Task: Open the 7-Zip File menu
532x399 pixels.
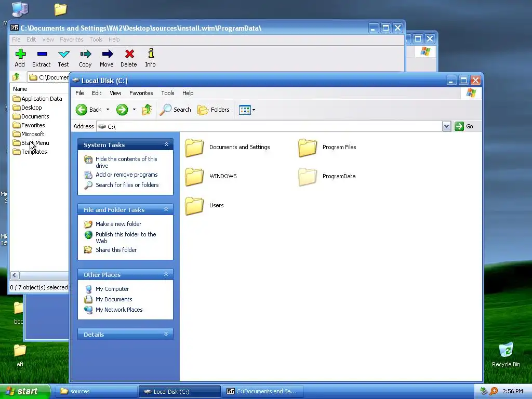Action: point(16,39)
